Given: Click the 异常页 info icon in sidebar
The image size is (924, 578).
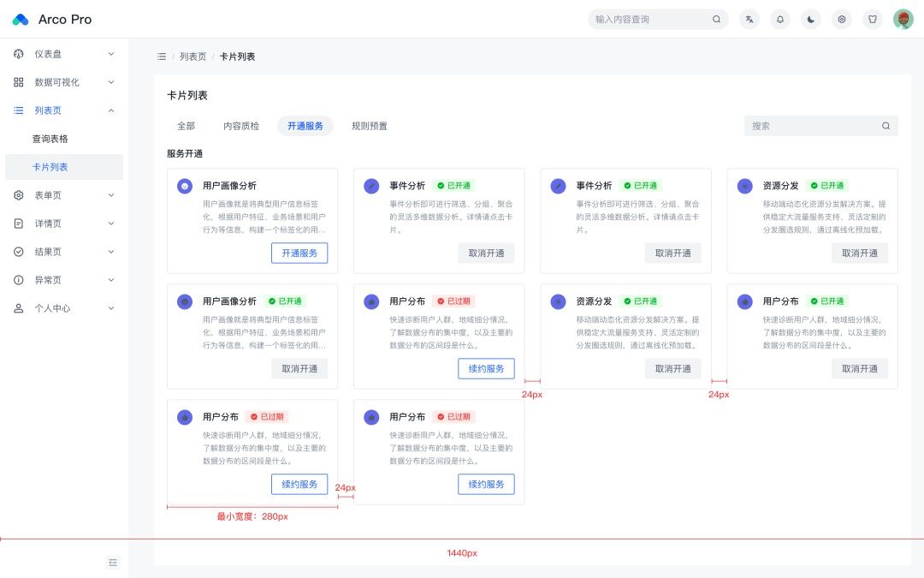Looking at the screenshot, I should 19,280.
